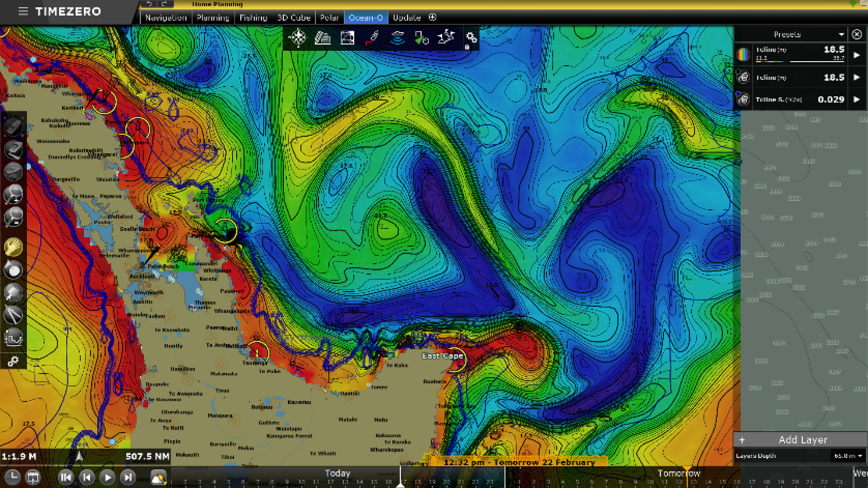This screenshot has width=868, height=488.
Task: Toggle the Tcline S. layer icon
Action: tap(743, 99)
